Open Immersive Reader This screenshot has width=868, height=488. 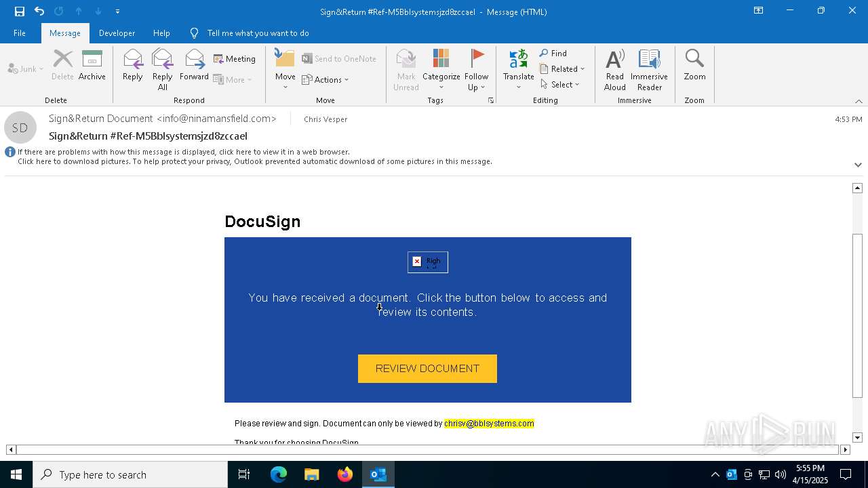tap(650, 69)
